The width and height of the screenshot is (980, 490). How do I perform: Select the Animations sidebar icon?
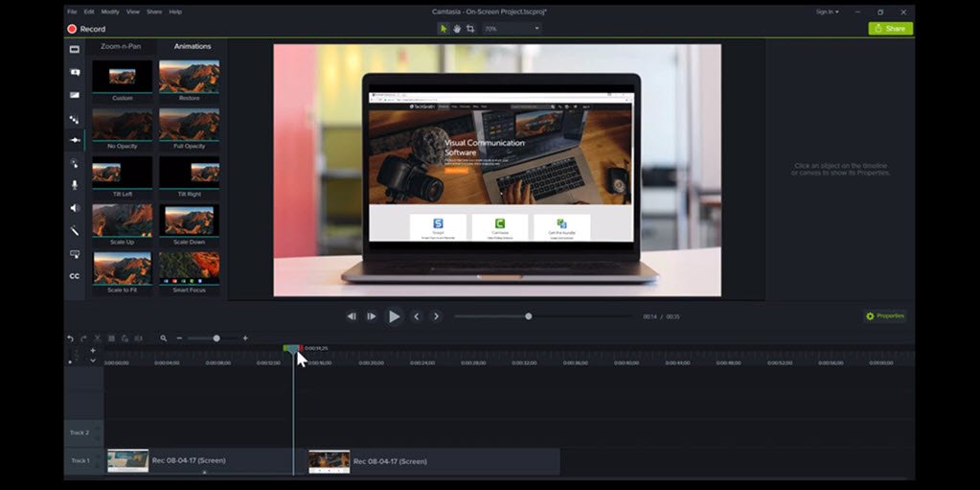click(x=75, y=140)
